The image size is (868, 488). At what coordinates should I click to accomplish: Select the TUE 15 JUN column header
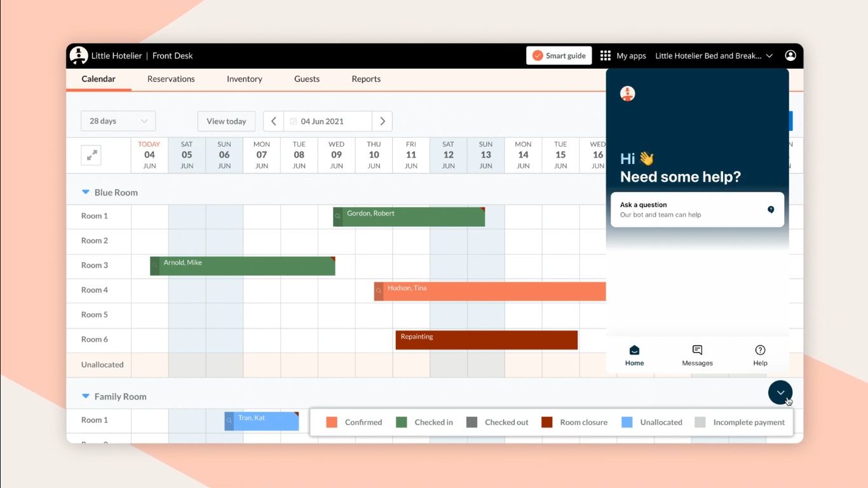[560, 155]
